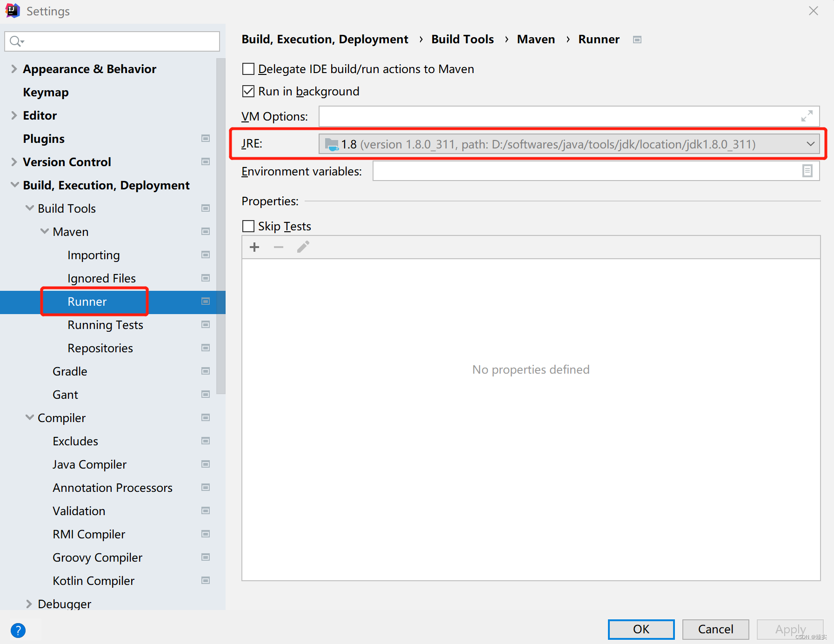Viewport: 834px width, 644px height.
Task: Select the Runner tree item
Action: [113, 302]
